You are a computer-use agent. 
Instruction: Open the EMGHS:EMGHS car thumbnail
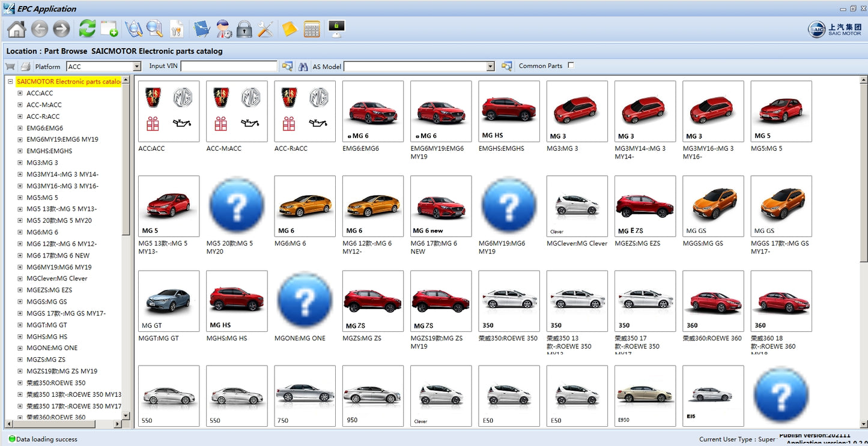pyautogui.click(x=509, y=112)
